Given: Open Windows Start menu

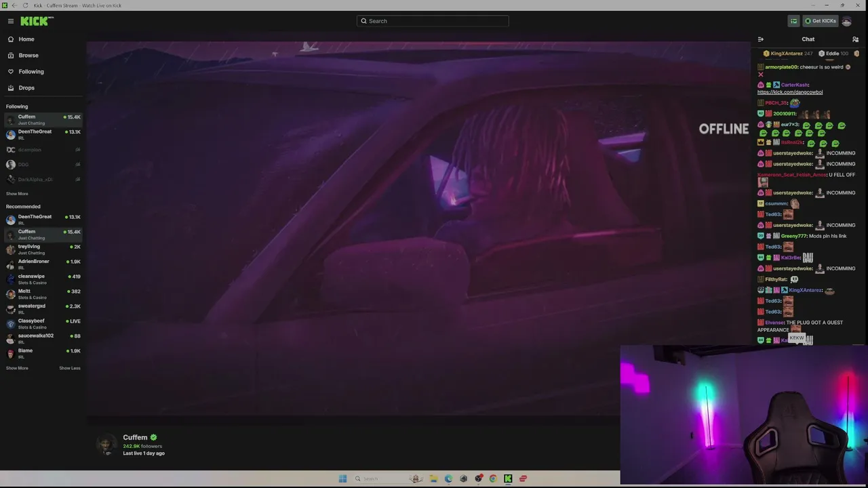Looking at the screenshot, I should 342,479.
